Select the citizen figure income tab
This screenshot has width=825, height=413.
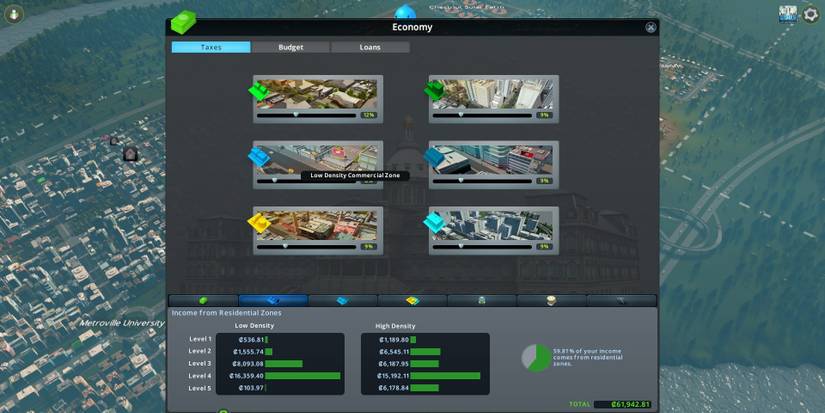click(482, 300)
